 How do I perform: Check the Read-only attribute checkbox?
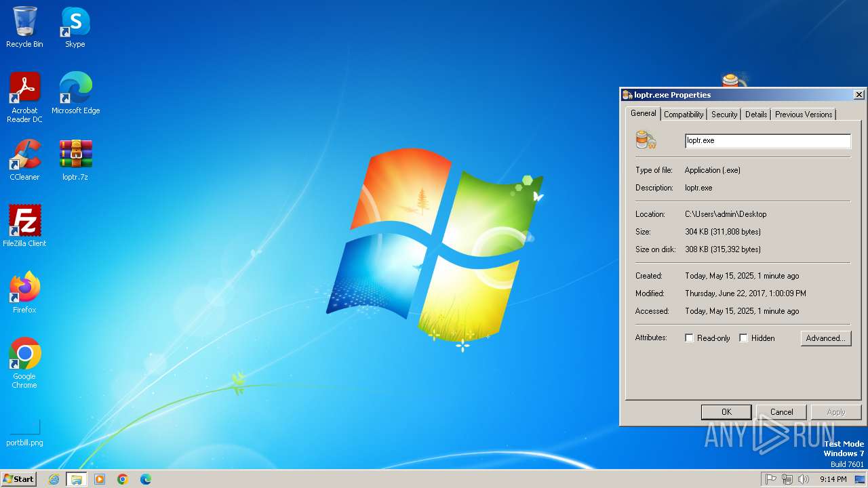click(689, 338)
